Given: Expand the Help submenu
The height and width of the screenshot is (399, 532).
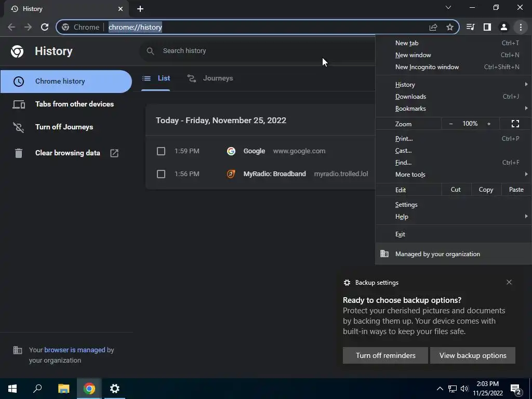Looking at the screenshot, I should pos(454,217).
